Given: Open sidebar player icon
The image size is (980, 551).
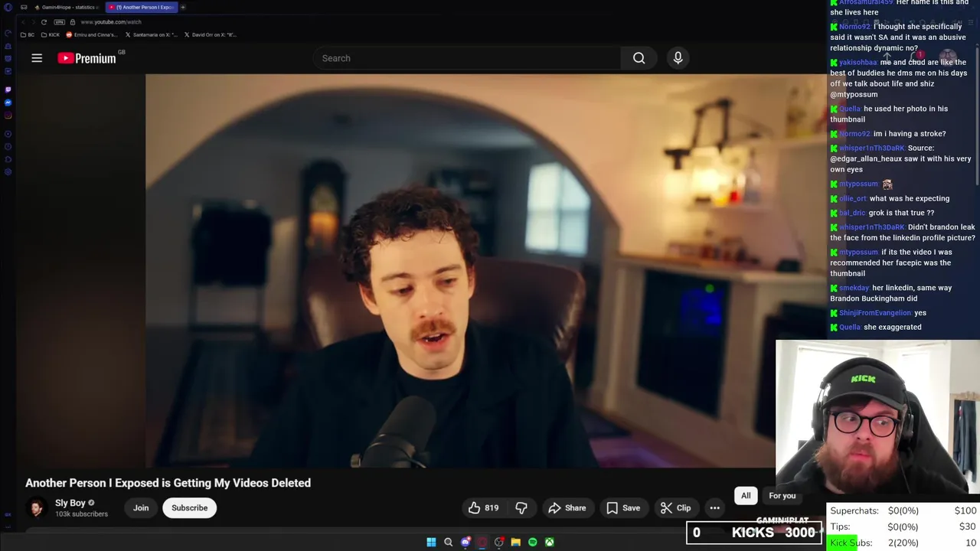Looking at the screenshot, I should point(8,134).
